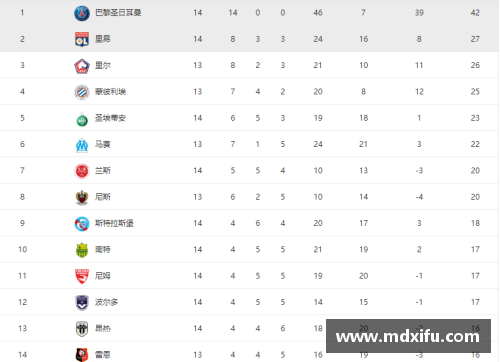This screenshot has height=362, width=500.
Task: Click the 42 points value for first place
Action: click(475, 13)
